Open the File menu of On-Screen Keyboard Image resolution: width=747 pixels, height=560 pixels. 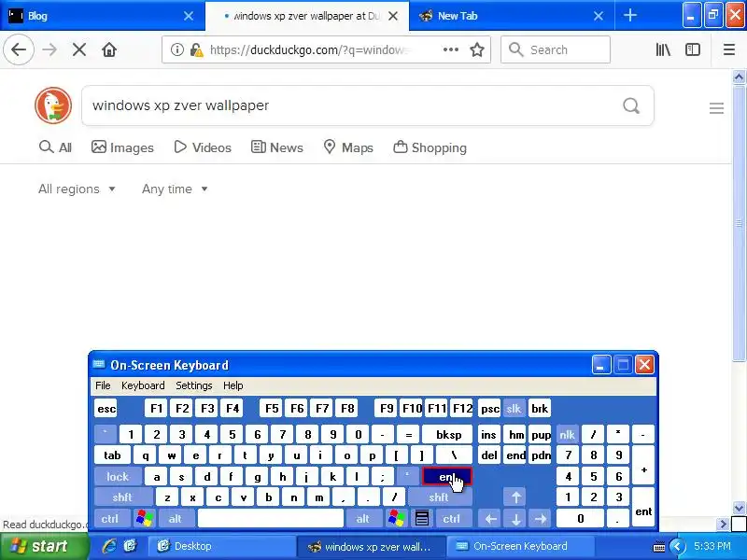click(103, 385)
